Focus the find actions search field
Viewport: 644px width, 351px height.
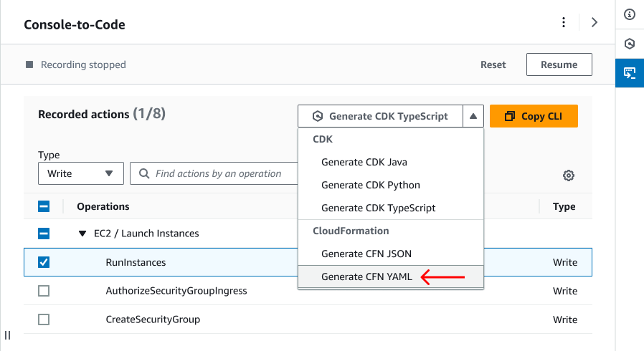tap(219, 173)
